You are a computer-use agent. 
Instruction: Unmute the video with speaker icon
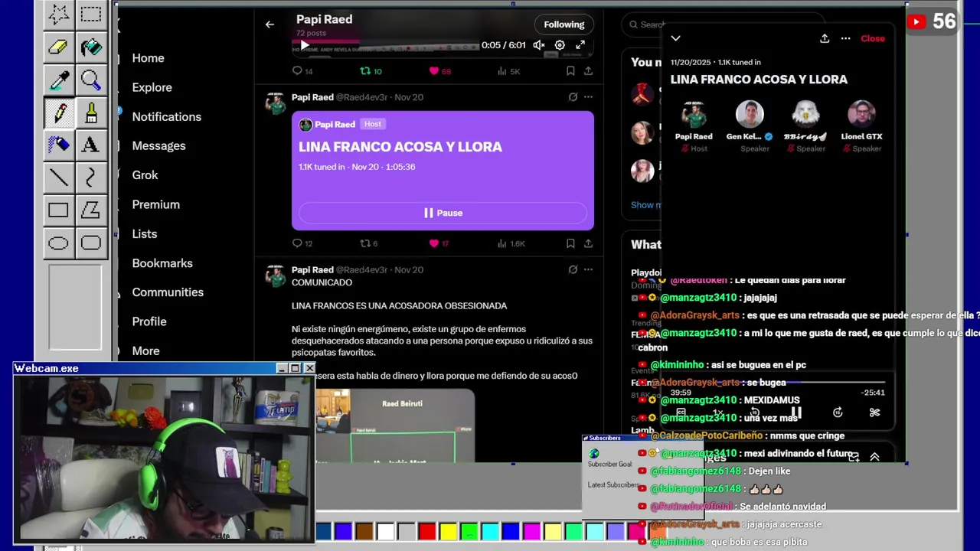[x=539, y=45]
